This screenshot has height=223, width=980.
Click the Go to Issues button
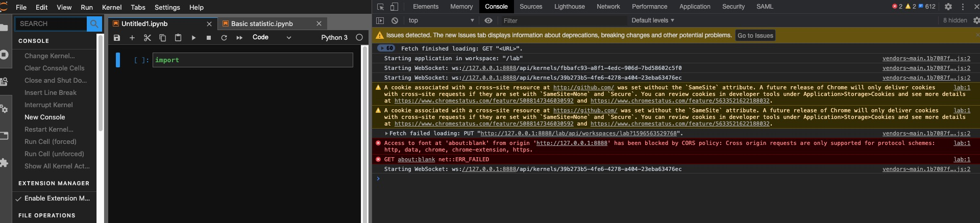pos(755,35)
